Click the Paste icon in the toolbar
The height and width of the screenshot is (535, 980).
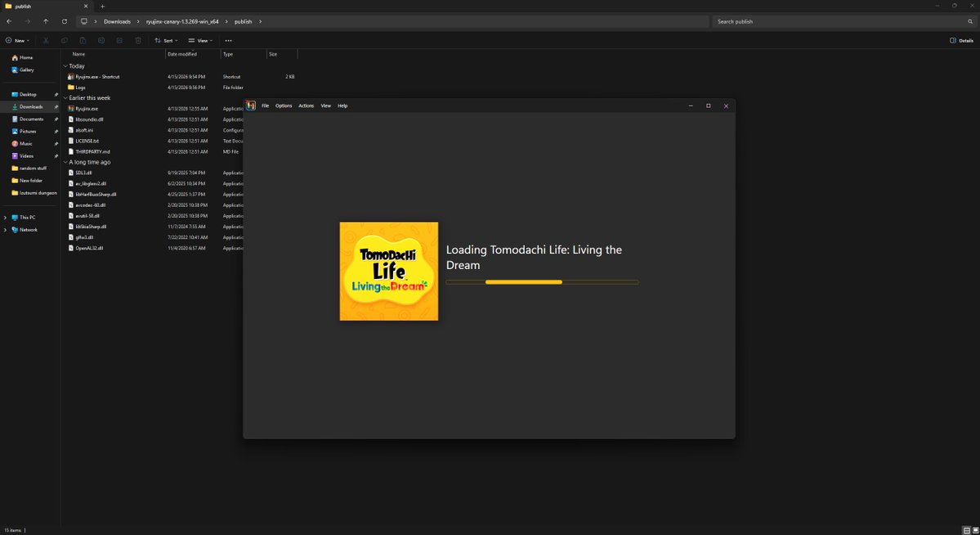[83, 40]
